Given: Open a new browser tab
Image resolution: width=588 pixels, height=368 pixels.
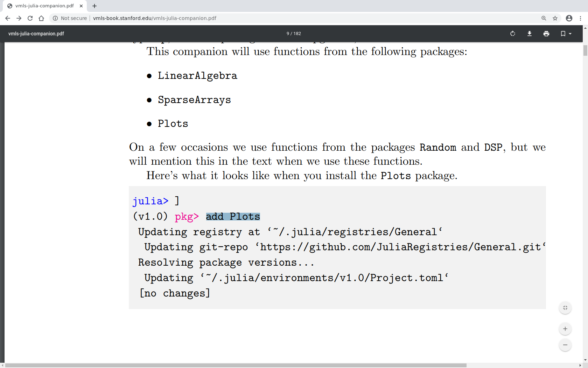Looking at the screenshot, I should 94,6.
